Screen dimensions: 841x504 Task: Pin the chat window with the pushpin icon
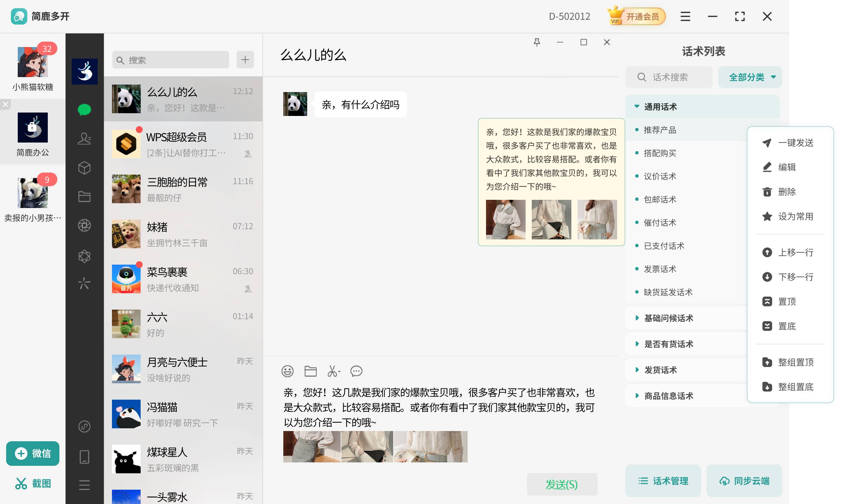click(x=537, y=42)
